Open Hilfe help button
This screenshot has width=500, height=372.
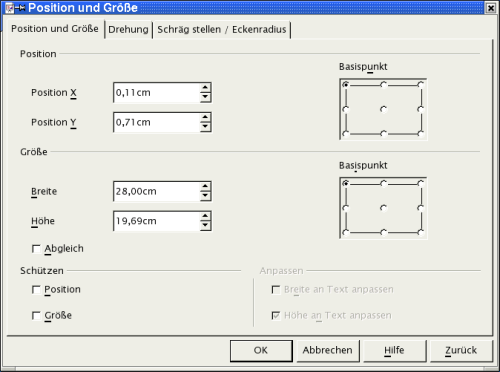click(394, 350)
